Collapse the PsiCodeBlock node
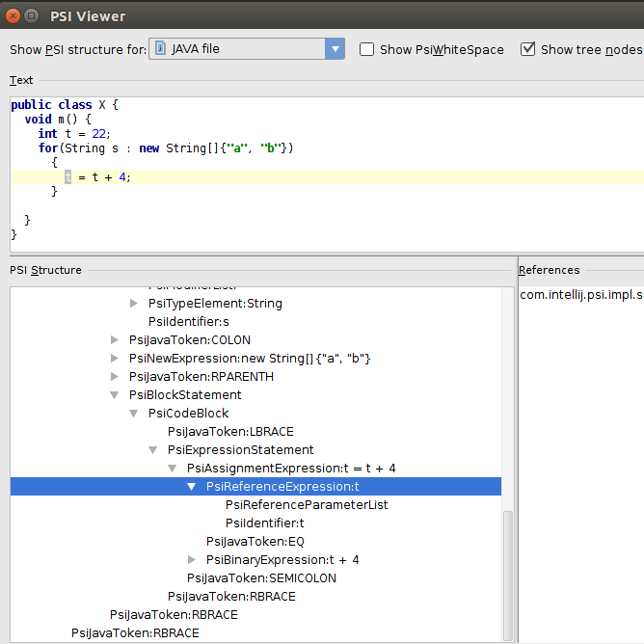The height and width of the screenshot is (644, 644). [x=133, y=414]
